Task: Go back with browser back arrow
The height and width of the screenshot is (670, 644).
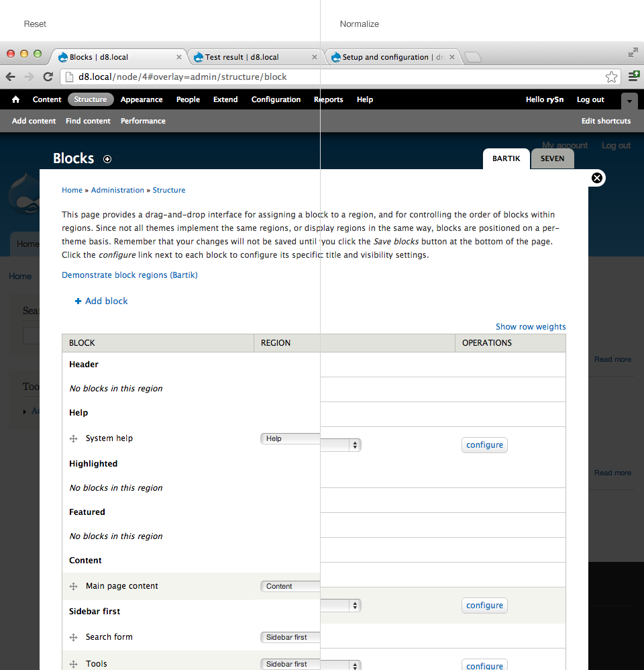Action: click(x=11, y=77)
